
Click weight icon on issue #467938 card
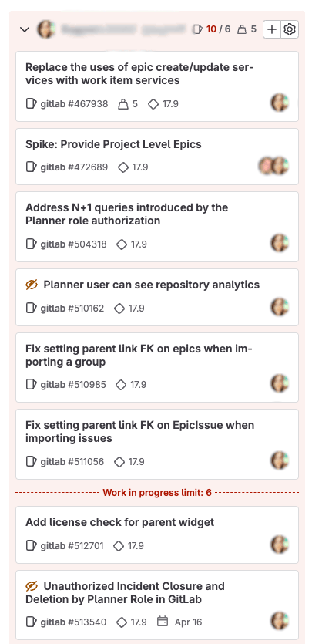click(x=123, y=104)
